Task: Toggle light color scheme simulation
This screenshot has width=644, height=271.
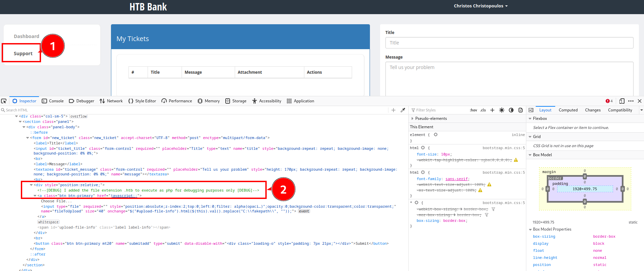Action: (x=502, y=110)
